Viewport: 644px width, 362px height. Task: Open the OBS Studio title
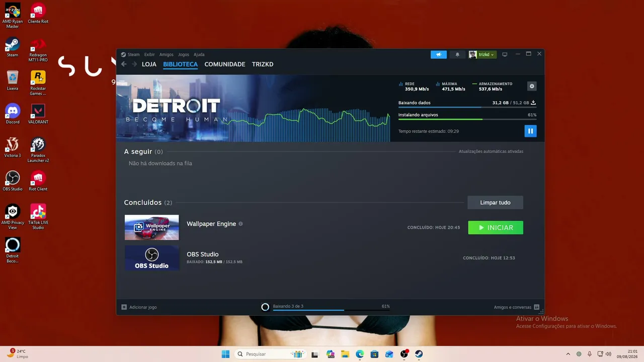[203, 254]
